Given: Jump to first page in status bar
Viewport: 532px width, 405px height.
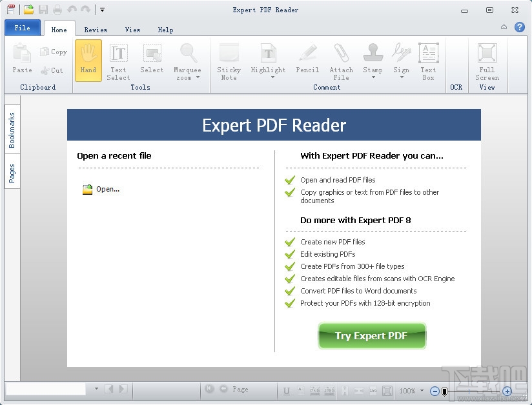Looking at the screenshot, I should coord(209,389).
